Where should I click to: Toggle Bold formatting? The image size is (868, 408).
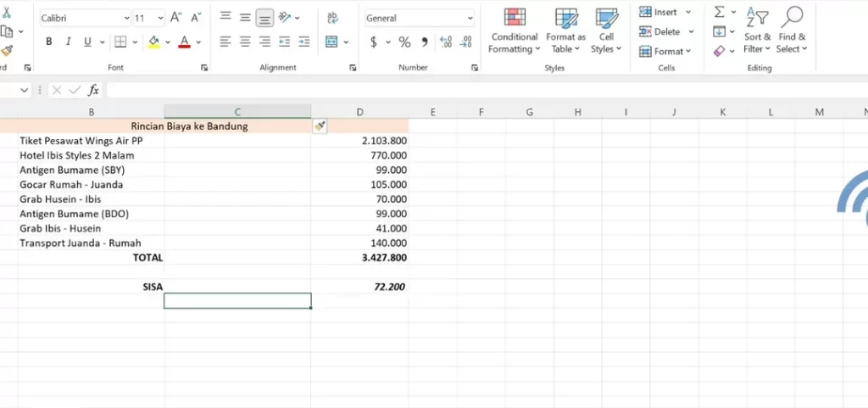49,42
